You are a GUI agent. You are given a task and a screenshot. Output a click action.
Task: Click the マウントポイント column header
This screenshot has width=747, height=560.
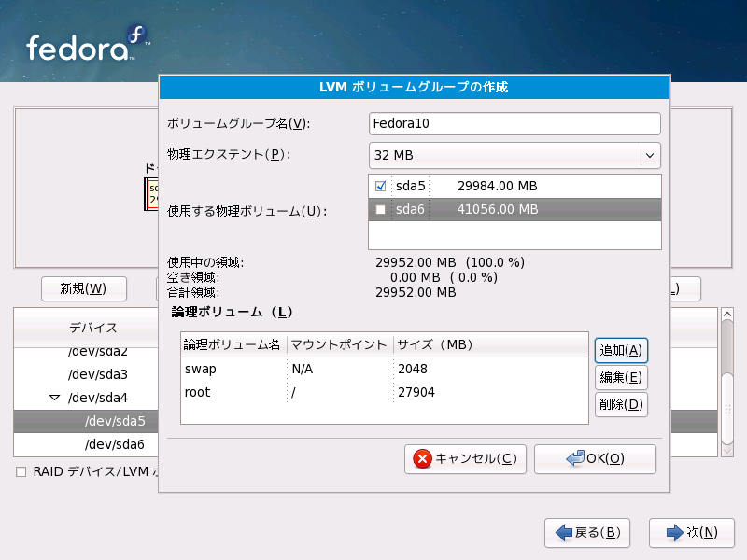point(340,344)
